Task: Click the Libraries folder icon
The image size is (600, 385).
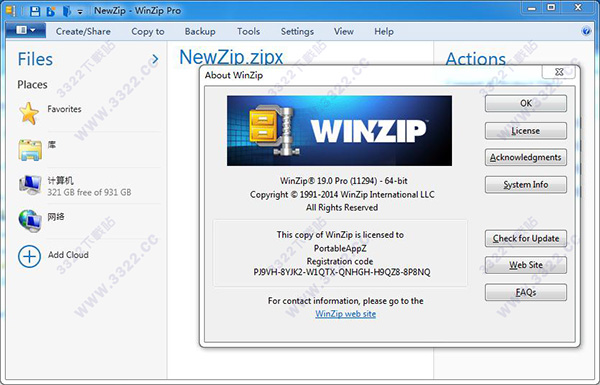Action: [30, 150]
